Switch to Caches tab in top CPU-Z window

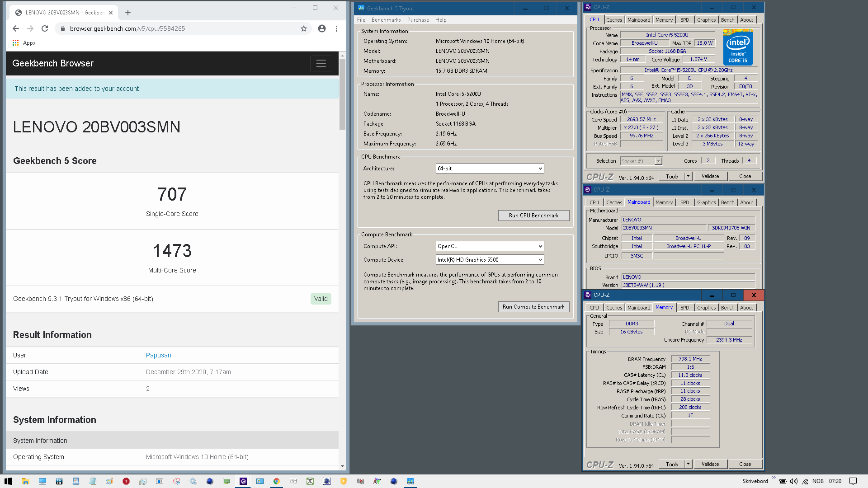(x=614, y=20)
